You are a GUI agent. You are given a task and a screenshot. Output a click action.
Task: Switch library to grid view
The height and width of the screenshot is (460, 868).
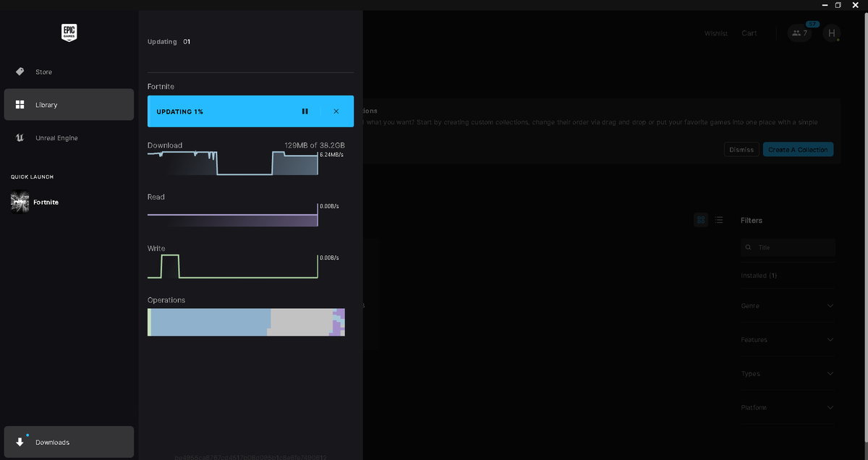(x=700, y=220)
